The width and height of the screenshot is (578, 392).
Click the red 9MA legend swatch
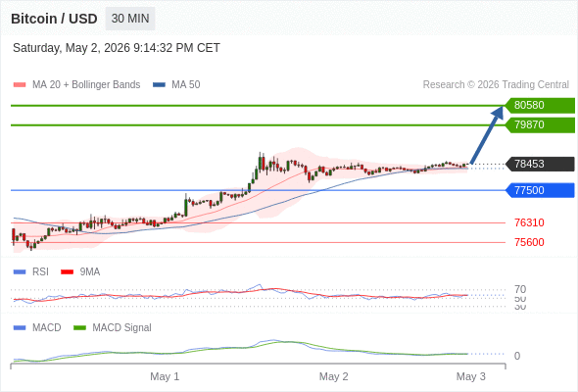click(67, 271)
